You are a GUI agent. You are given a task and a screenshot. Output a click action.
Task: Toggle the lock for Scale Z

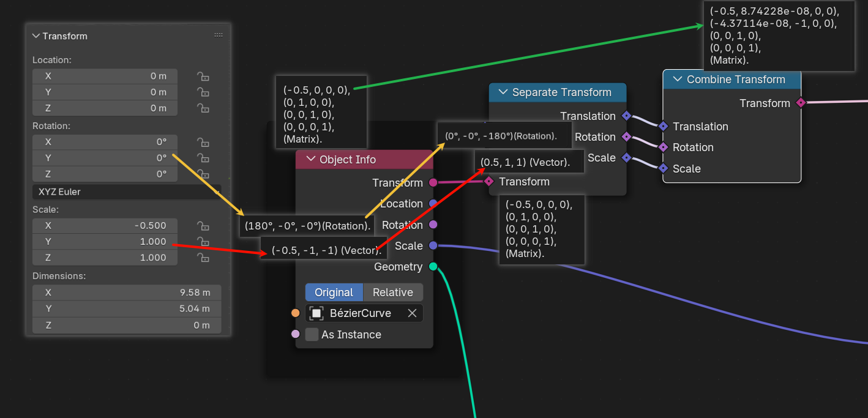pyautogui.click(x=203, y=258)
